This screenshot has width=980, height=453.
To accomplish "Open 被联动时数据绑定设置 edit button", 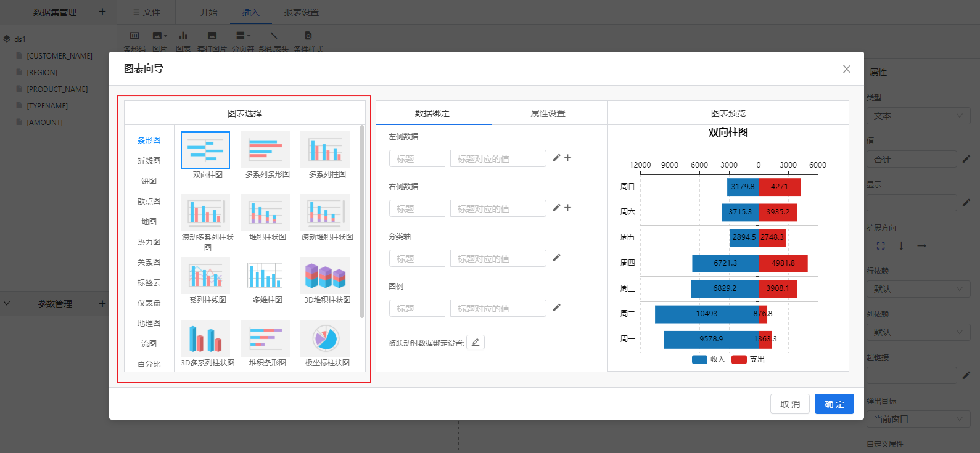I will (476, 342).
